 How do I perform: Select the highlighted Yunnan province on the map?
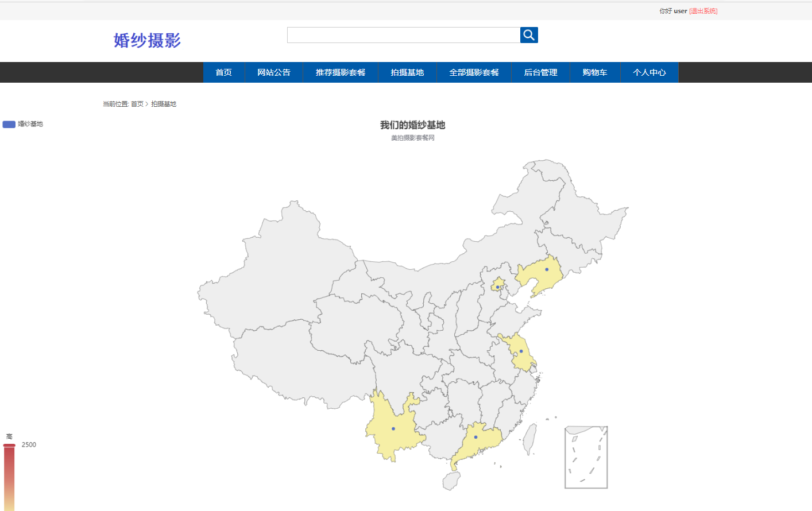pos(393,428)
